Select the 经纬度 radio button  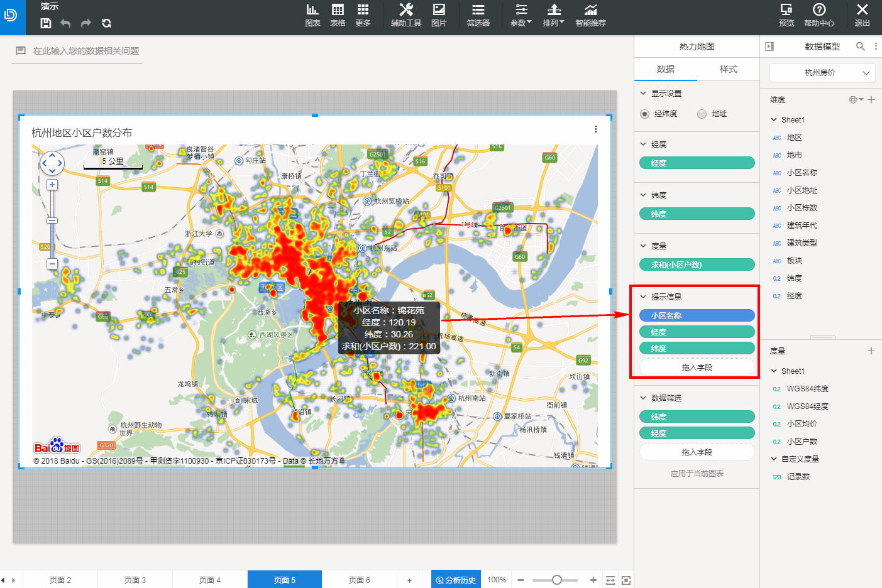click(644, 114)
